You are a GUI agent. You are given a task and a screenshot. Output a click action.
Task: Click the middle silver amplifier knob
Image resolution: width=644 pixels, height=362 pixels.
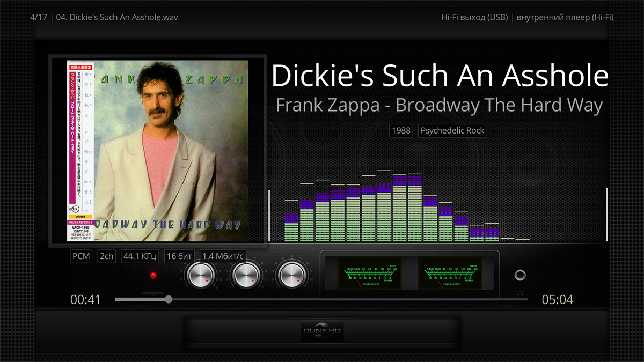click(x=247, y=276)
